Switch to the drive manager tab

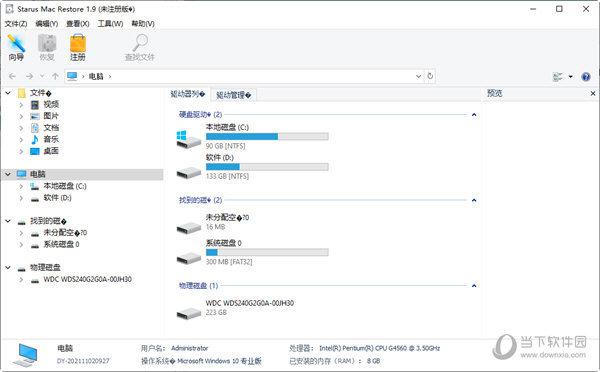tap(233, 95)
